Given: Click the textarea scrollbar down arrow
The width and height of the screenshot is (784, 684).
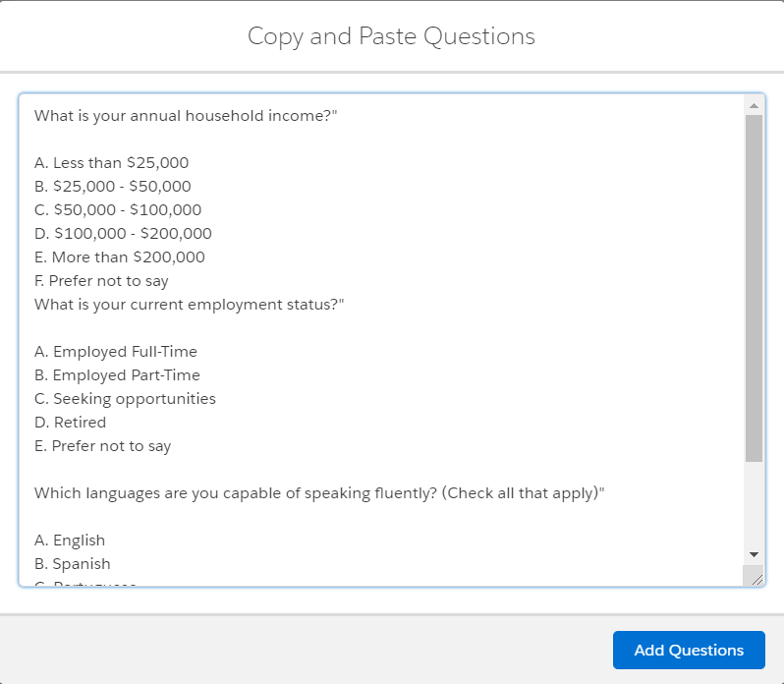Looking at the screenshot, I should click(754, 554).
